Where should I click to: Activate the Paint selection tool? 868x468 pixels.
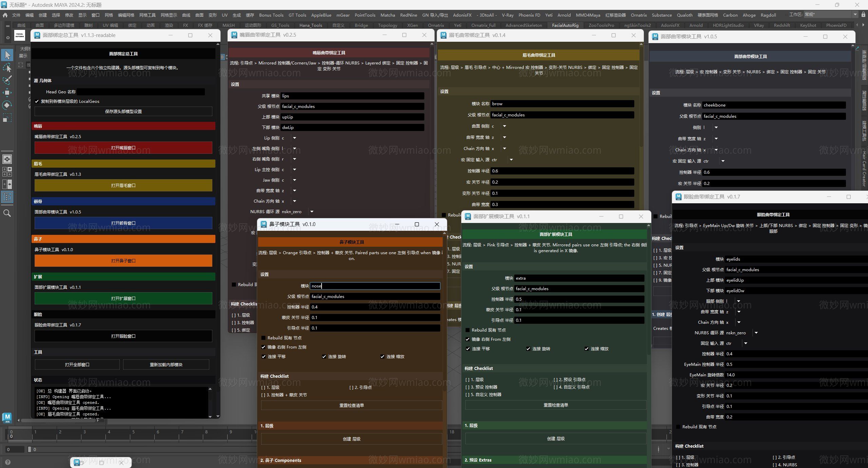tap(7, 80)
